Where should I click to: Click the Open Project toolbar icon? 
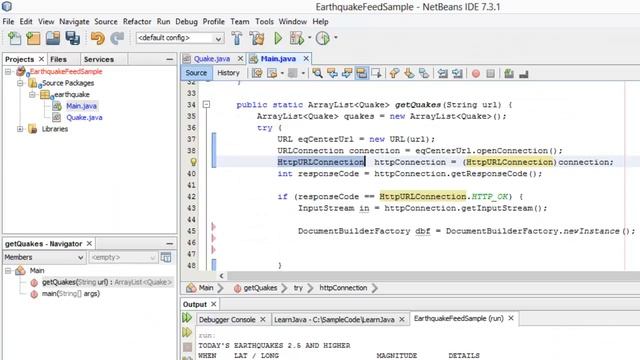(x=53, y=38)
